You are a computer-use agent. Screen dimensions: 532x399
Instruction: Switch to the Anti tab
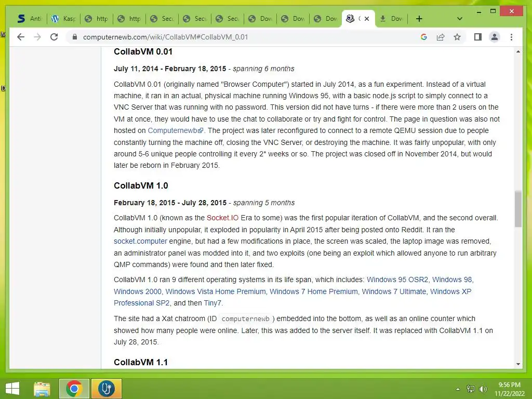(30, 19)
